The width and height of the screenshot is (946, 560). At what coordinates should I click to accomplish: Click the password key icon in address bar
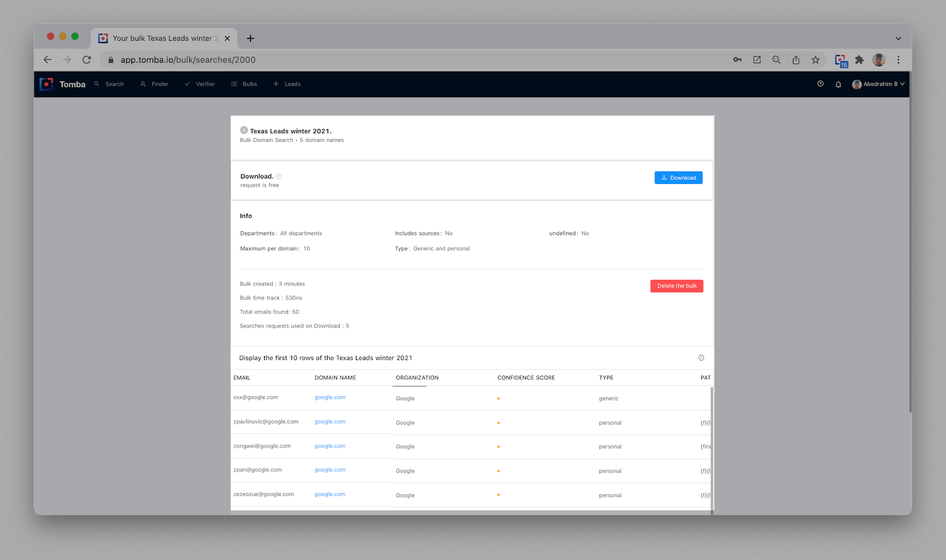[x=737, y=60]
